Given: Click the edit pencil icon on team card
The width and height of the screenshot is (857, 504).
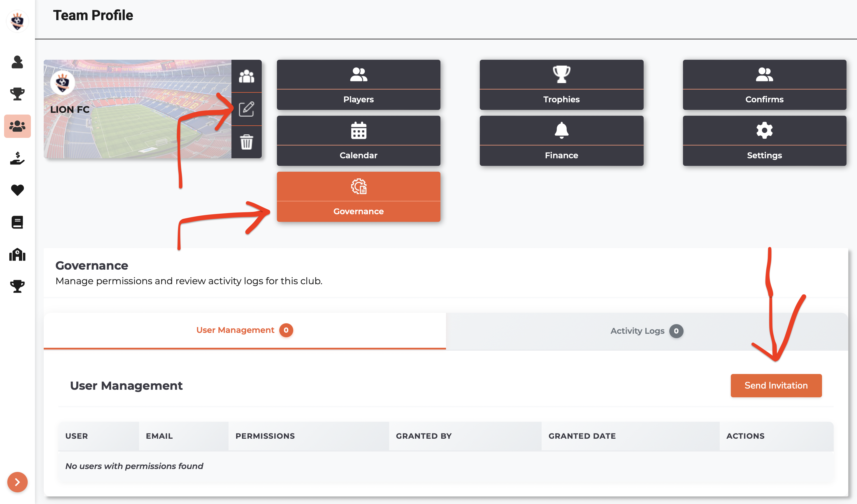Looking at the screenshot, I should pos(246,109).
